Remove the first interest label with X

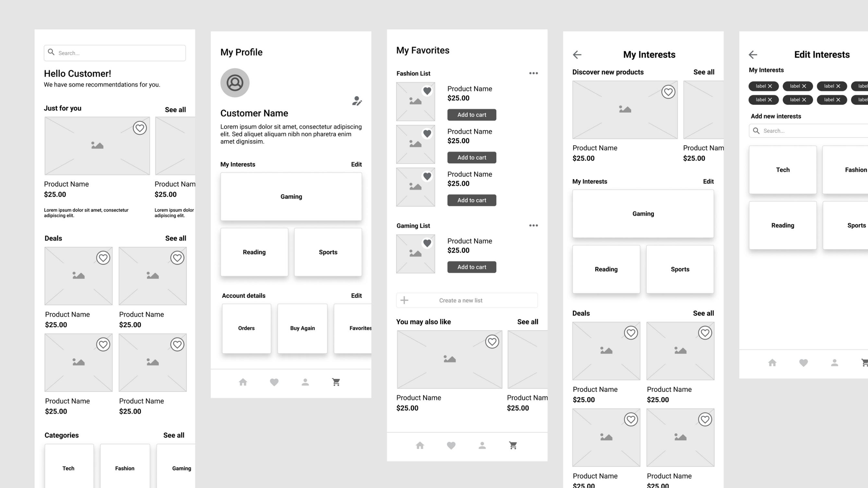(770, 86)
